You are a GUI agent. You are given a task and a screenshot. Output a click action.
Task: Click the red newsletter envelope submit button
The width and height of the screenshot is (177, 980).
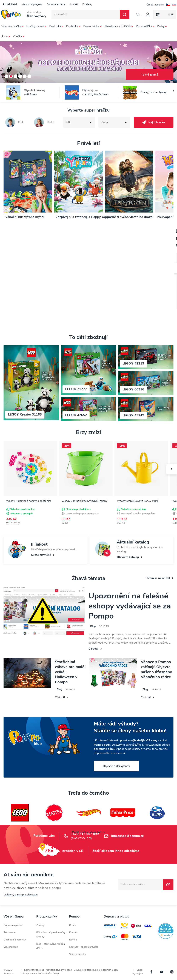coord(168,884)
